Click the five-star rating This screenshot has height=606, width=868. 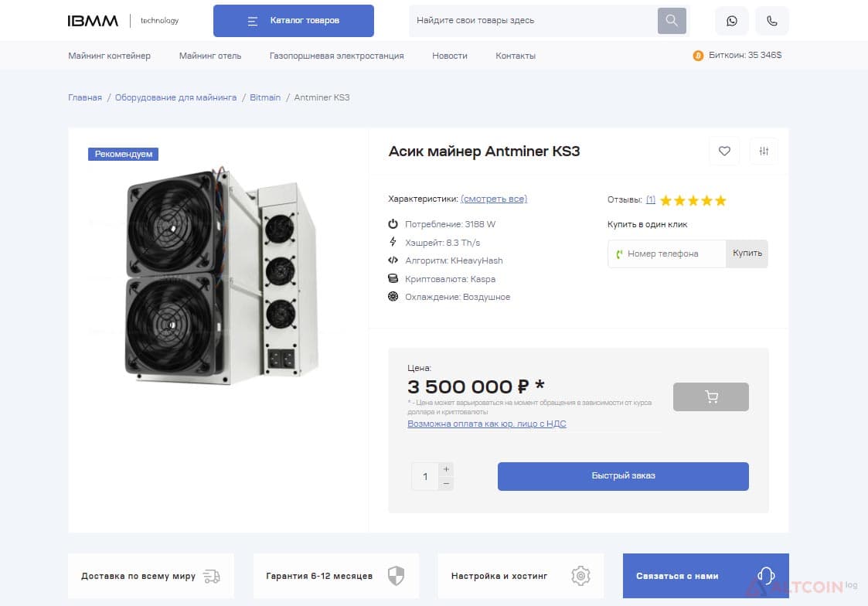coord(693,200)
